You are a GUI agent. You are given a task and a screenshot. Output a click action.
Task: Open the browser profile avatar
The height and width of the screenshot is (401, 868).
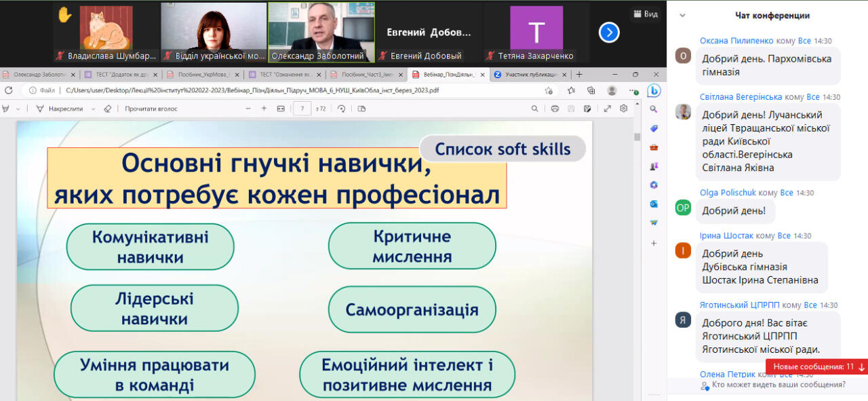point(612,90)
